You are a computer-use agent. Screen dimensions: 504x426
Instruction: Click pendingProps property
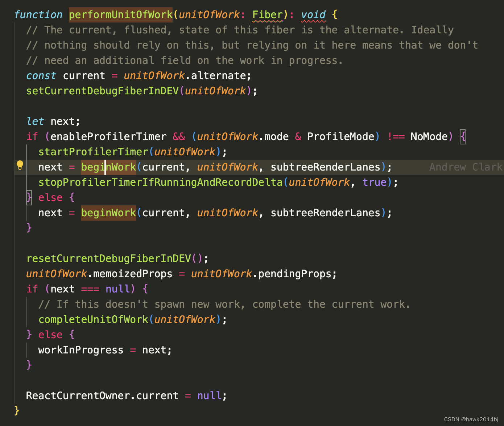[x=294, y=274]
